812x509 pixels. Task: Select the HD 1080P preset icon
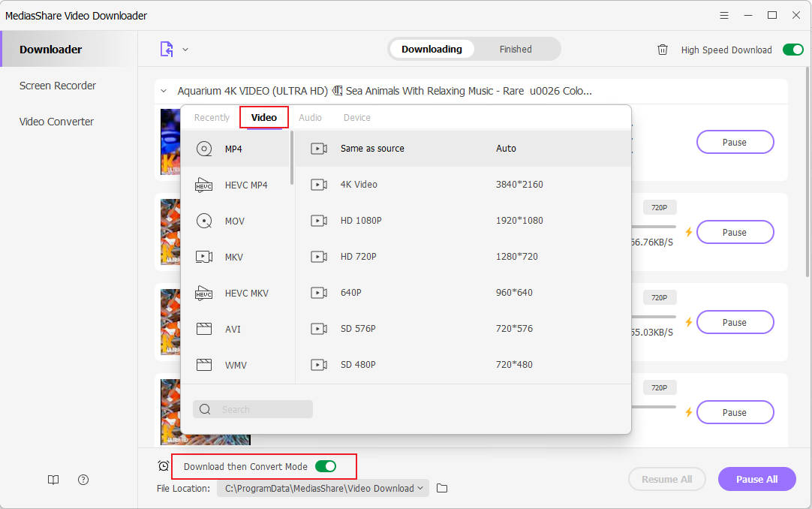tap(318, 221)
